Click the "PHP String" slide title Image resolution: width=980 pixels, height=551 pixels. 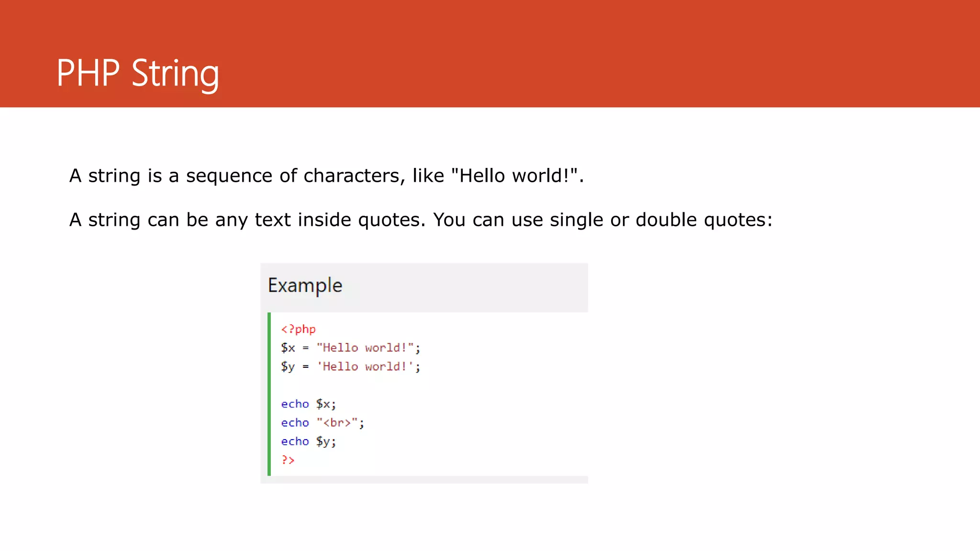pyautogui.click(x=138, y=73)
